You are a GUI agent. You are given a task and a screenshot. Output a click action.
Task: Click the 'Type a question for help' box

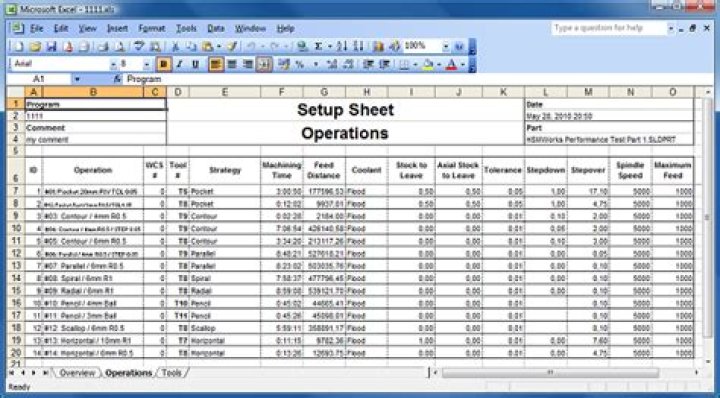(608, 28)
